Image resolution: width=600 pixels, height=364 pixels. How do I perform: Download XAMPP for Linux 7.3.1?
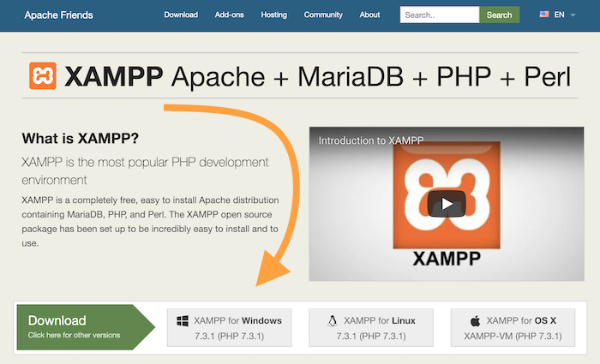pyautogui.click(x=371, y=328)
